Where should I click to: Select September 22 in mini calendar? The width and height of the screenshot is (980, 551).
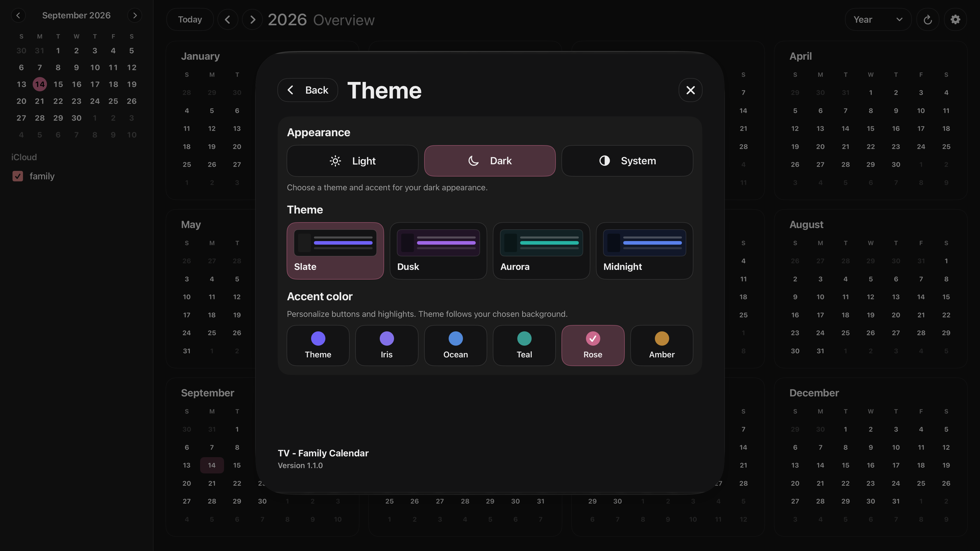point(58,101)
